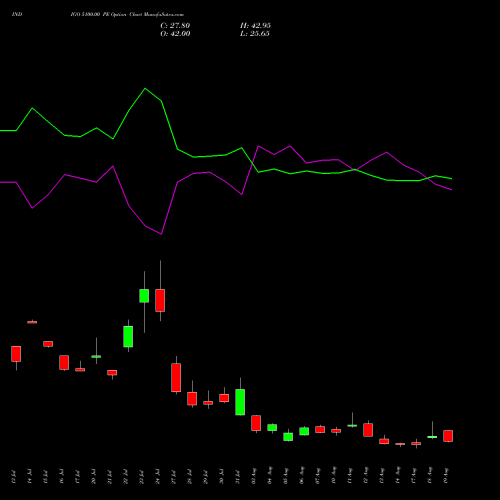Click the close price value C: 27.80
This screenshot has width=500, height=500.
(175, 26)
